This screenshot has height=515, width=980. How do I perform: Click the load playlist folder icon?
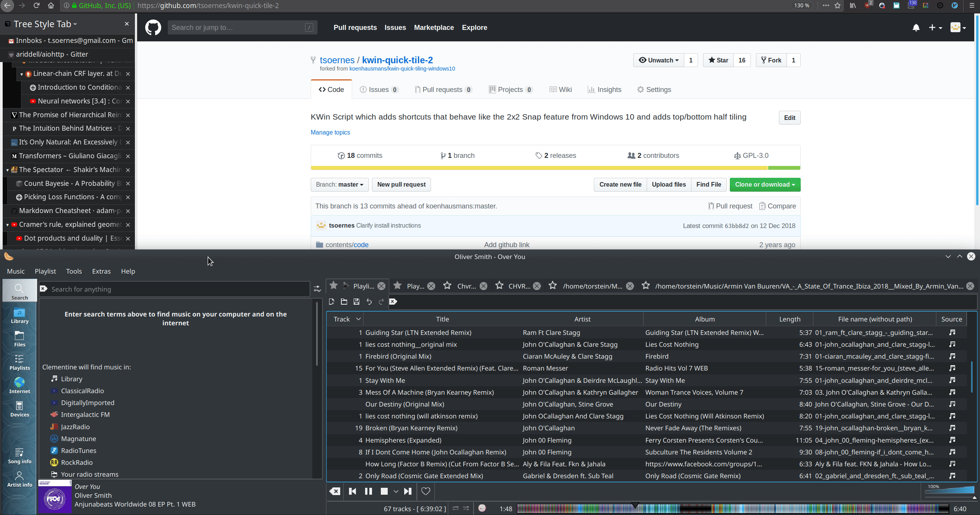[x=344, y=302]
